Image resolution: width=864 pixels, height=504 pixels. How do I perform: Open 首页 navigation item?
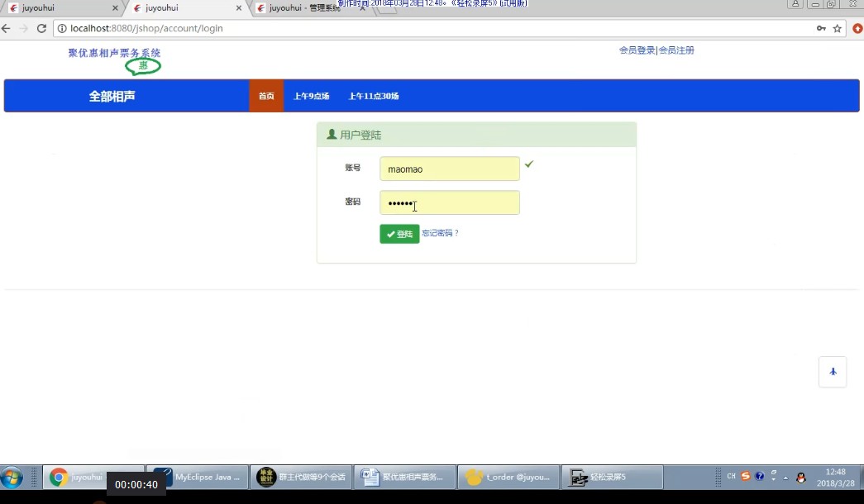coord(267,96)
